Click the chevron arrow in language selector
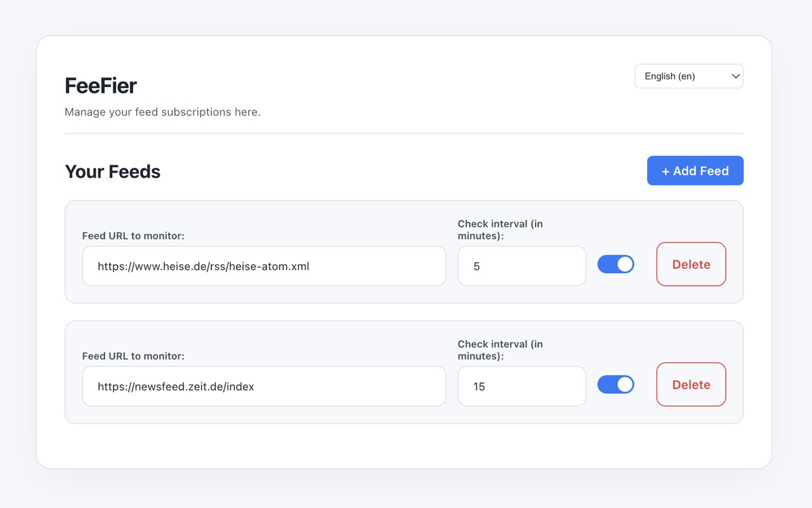This screenshot has width=812, height=508. tap(736, 76)
